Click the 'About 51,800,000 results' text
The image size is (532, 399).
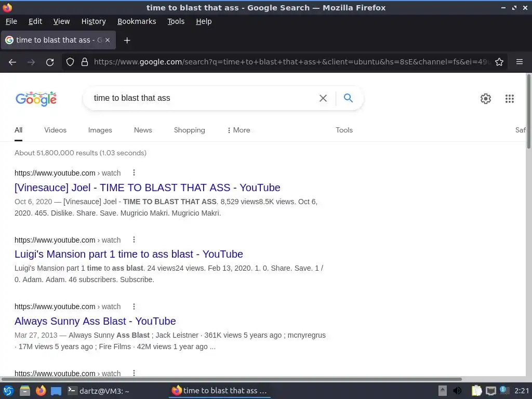[x=81, y=153]
